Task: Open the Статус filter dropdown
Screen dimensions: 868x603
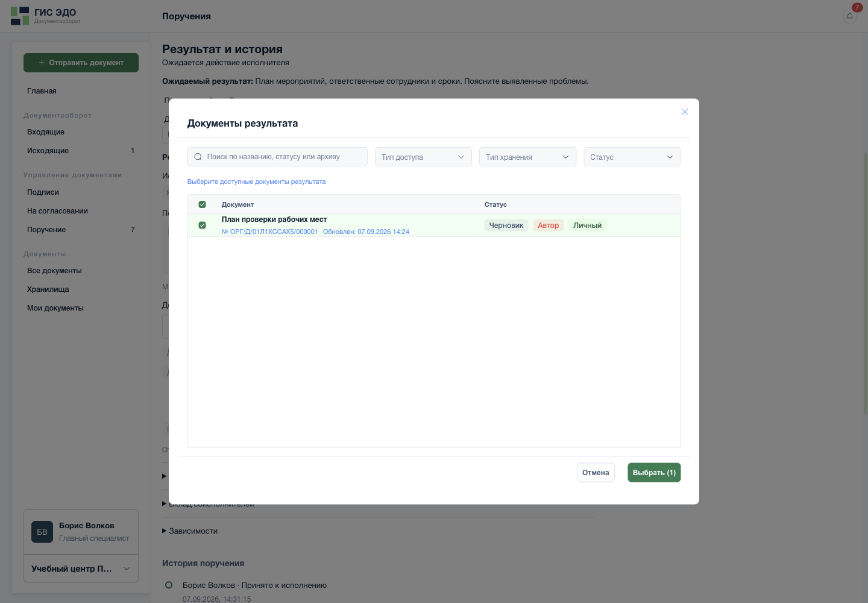Action: [632, 157]
